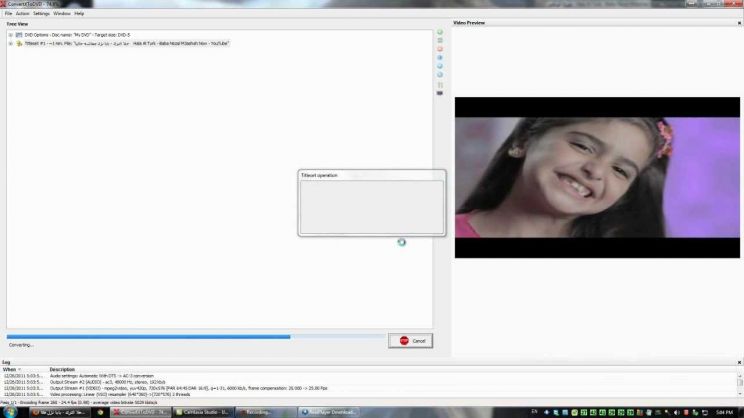Switch to Camtasia Studio in the taskbar
The height and width of the screenshot is (418, 744).
tap(203, 412)
